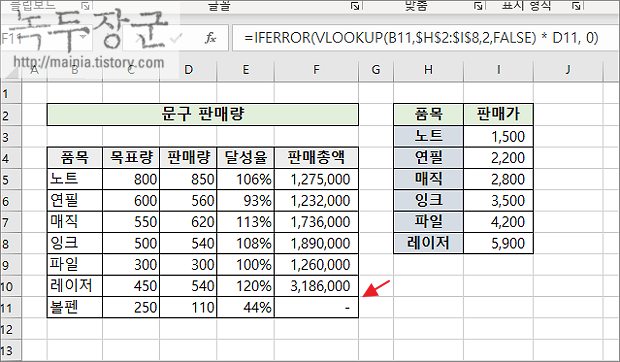Select row 11 header
620x362 pixels.
[x=11, y=307]
